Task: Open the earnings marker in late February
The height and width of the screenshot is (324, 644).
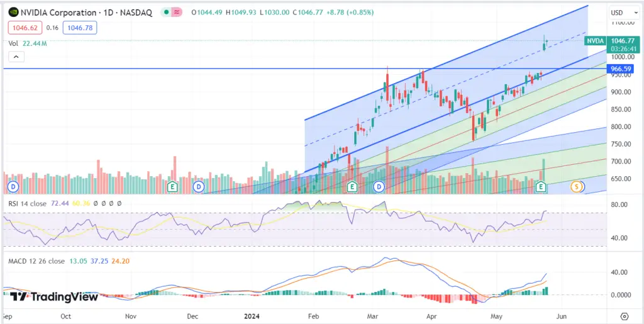Action: coord(351,187)
